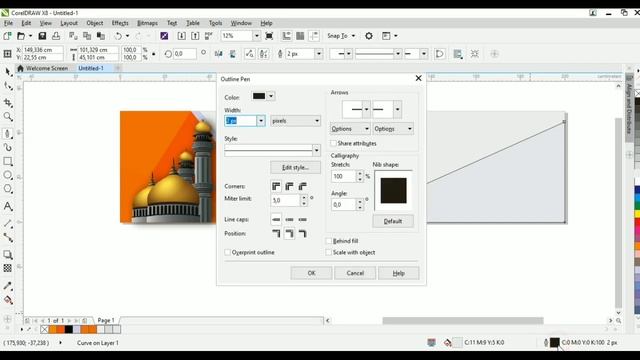Enable Overprint outline checkbox
The height and width of the screenshot is (360, 640).
(x=227, y=252)
